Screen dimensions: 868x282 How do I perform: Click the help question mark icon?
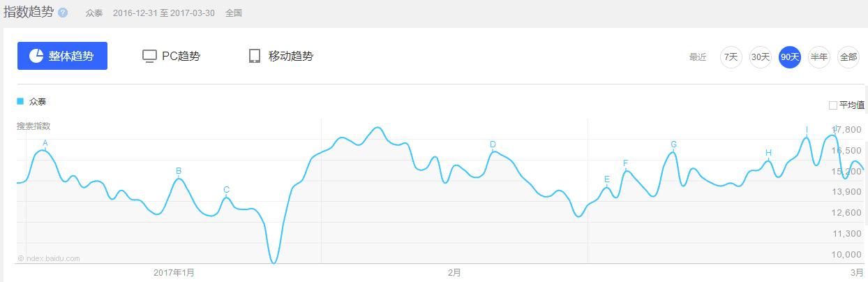[x=63, y=13]
